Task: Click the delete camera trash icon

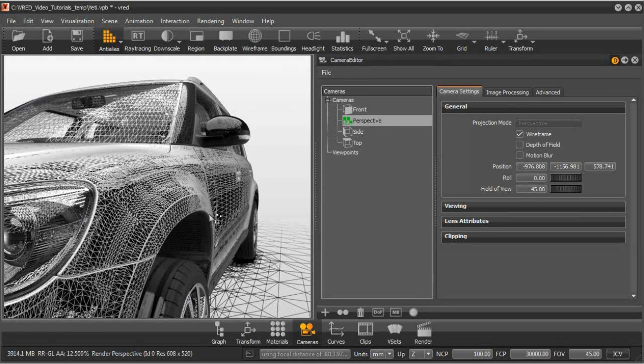Action: click(360, 312)
